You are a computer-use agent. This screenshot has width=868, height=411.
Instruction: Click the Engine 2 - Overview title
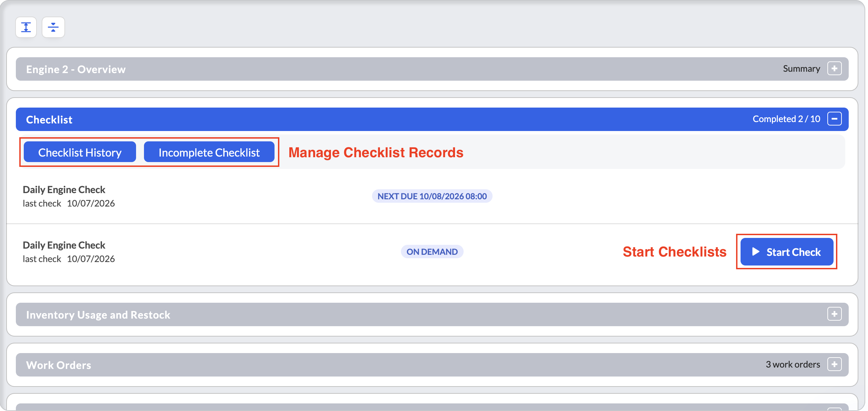click(76, 69)
